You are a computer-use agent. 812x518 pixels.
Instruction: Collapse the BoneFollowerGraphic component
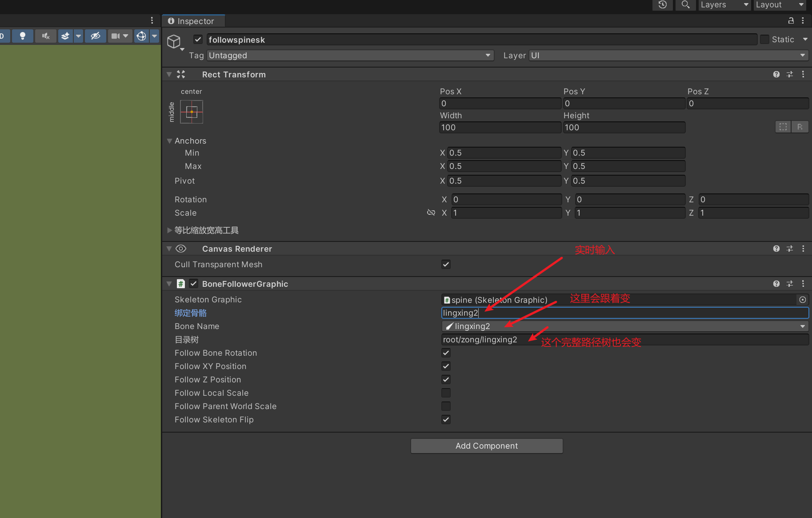pos(169,284)
